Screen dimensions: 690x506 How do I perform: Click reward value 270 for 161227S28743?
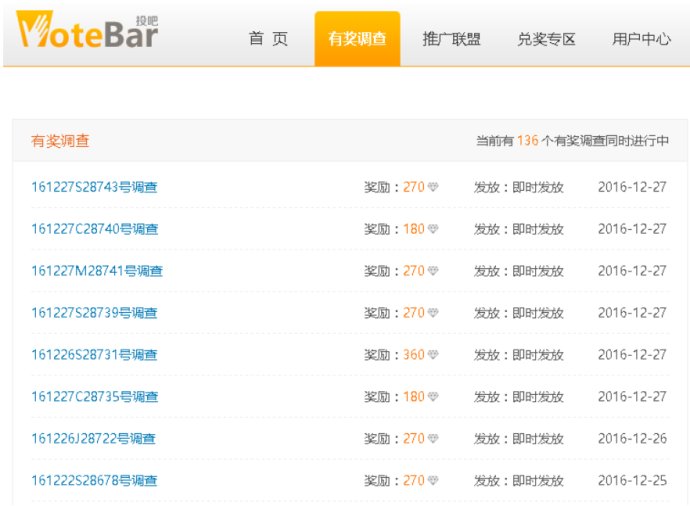click(414, 187)
